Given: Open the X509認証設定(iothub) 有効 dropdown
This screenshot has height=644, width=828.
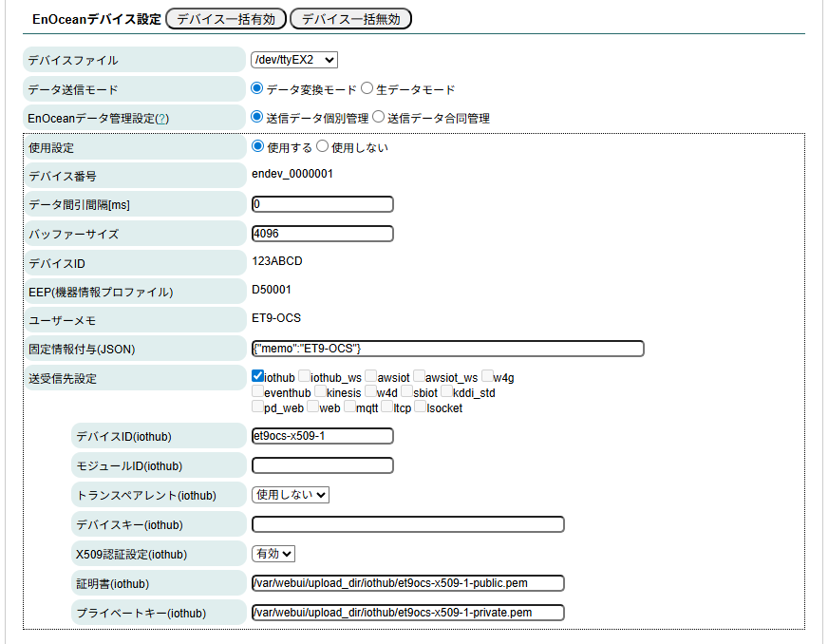Looking at the screenshot, I should 273,554.
